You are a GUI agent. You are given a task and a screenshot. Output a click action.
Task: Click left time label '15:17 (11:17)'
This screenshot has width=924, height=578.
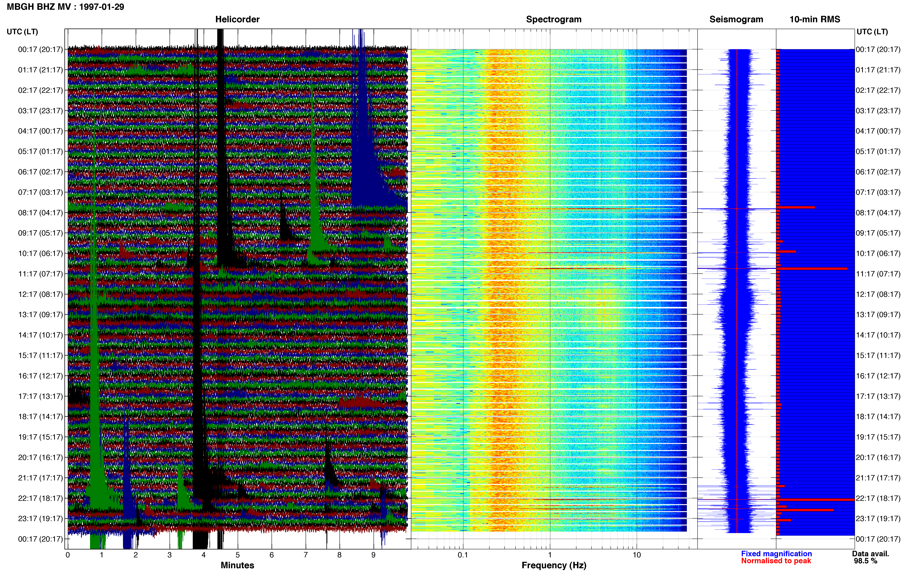41,356
